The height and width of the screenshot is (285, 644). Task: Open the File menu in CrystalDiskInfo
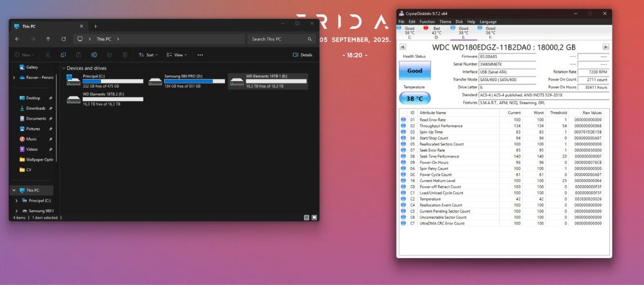click(x=401, y=22)
